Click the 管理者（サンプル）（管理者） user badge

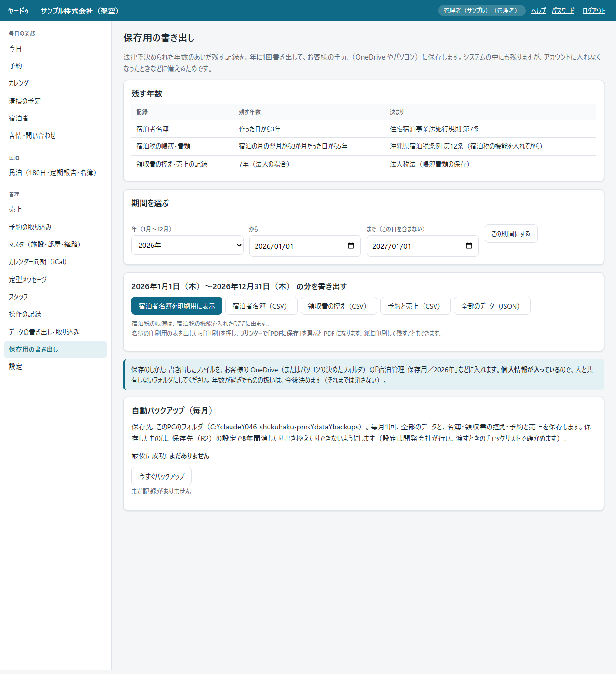[482, 11]
